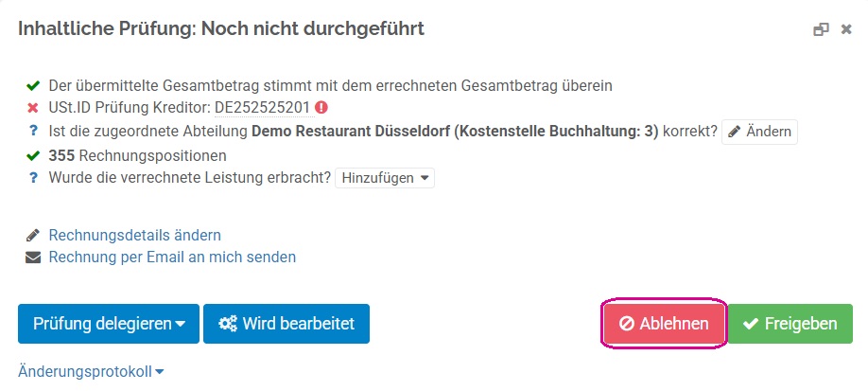Click the envelope icon beside Rechnung per Email
The width and height of the screenshot is (868, 391).
pos(33,258)
